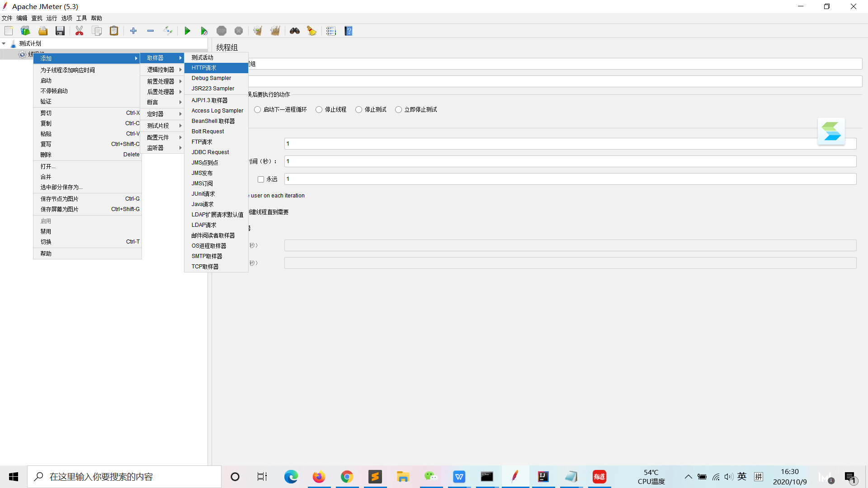Open the 文件 menu
868x488 pixels.
[7, 18]
